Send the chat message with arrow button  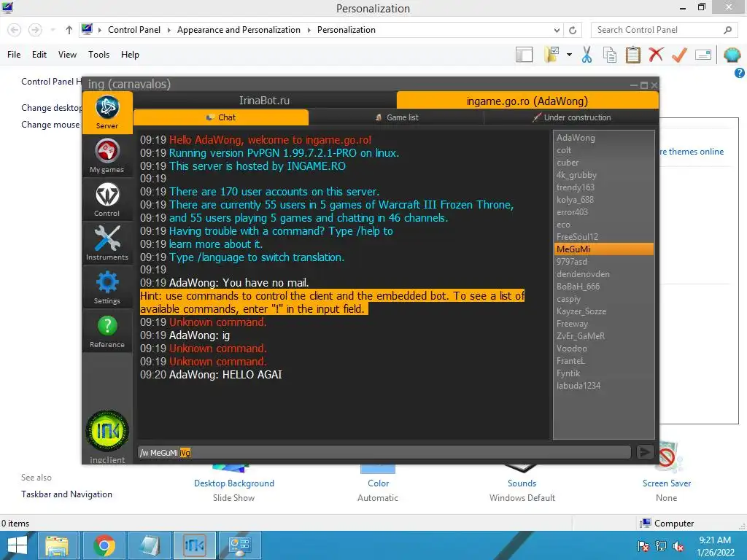645,452
